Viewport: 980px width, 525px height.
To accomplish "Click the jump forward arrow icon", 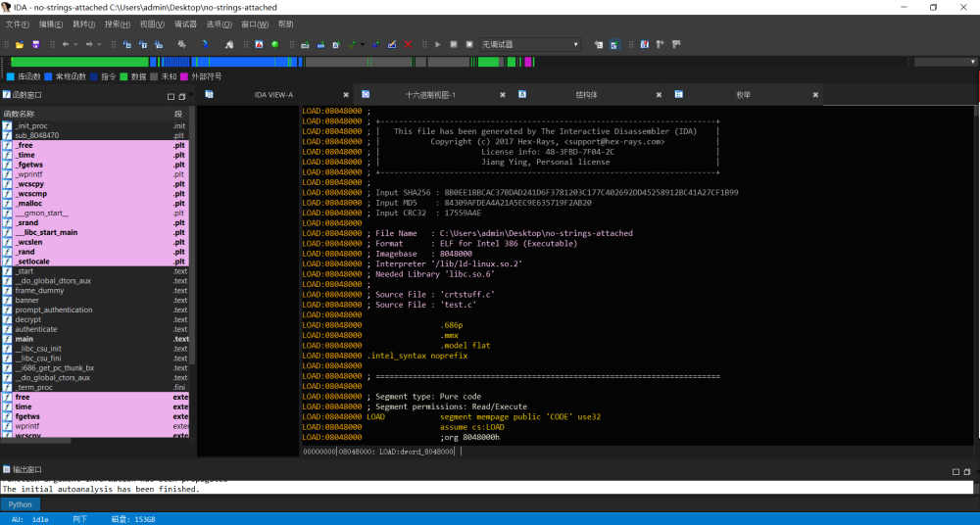I will click(89, 44).
